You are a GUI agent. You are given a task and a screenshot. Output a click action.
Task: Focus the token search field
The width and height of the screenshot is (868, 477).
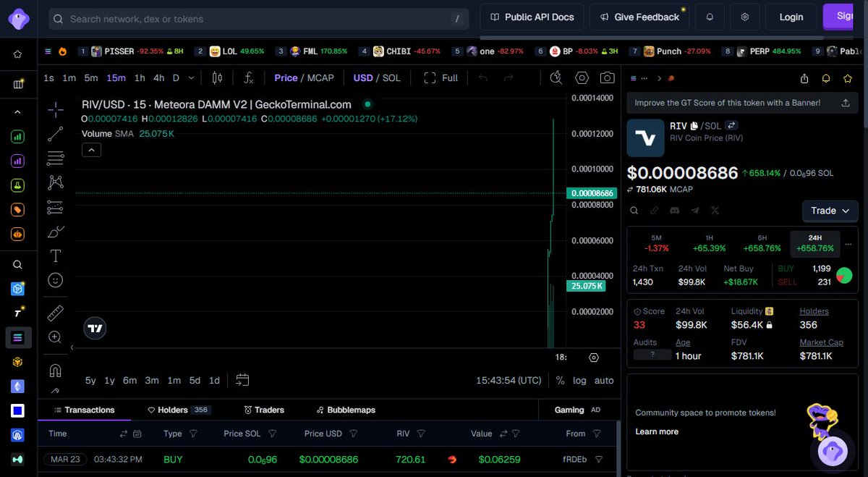click(259, 19)
